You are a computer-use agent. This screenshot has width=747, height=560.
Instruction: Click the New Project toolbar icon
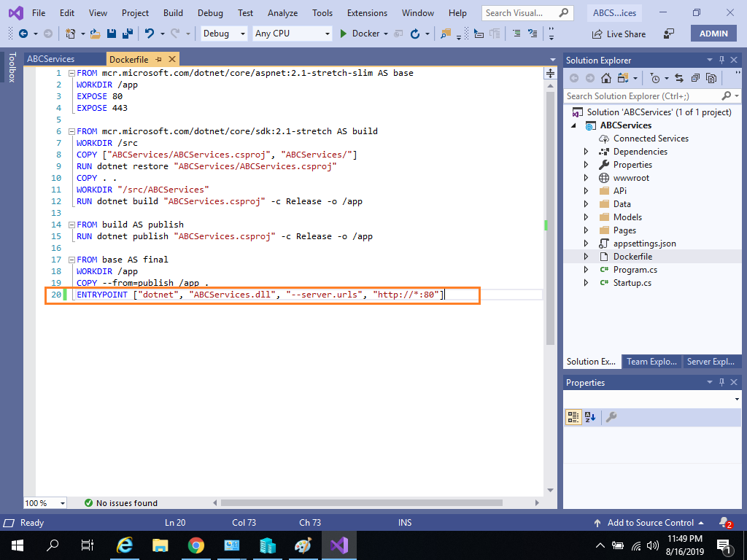pos(71,34)
